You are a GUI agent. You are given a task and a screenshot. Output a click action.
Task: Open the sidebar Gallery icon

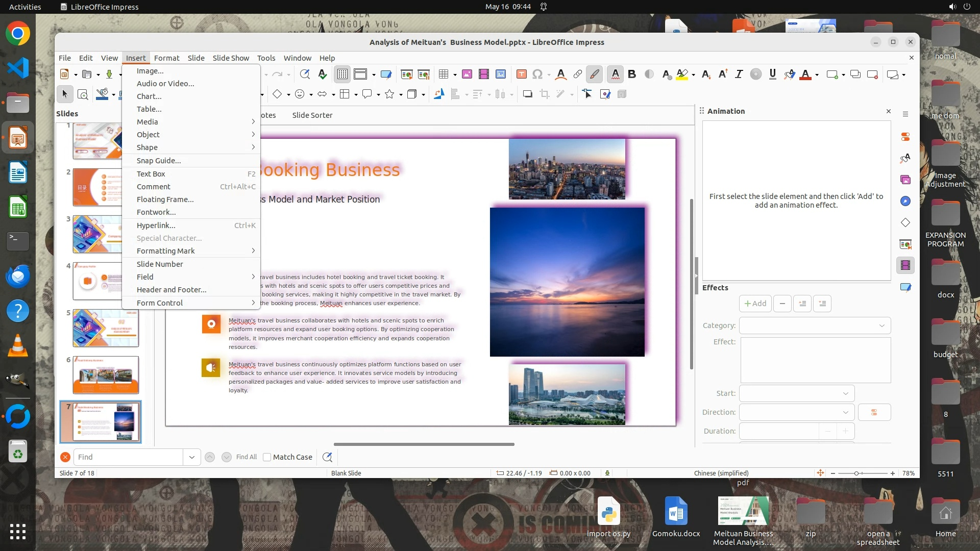[x=905, y=180]
